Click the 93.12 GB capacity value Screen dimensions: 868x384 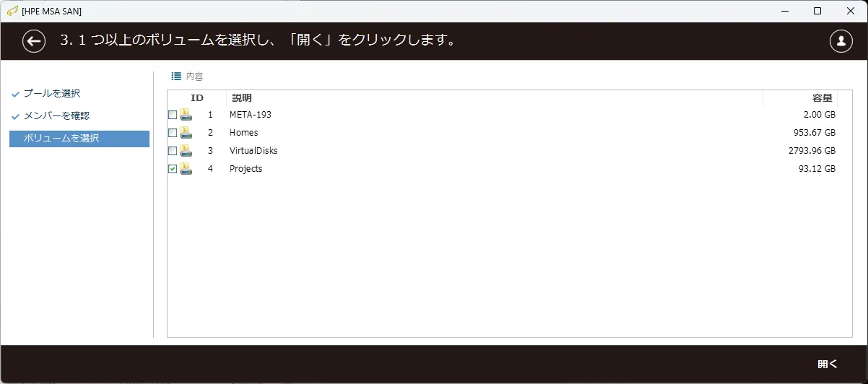tap(817, 169)
